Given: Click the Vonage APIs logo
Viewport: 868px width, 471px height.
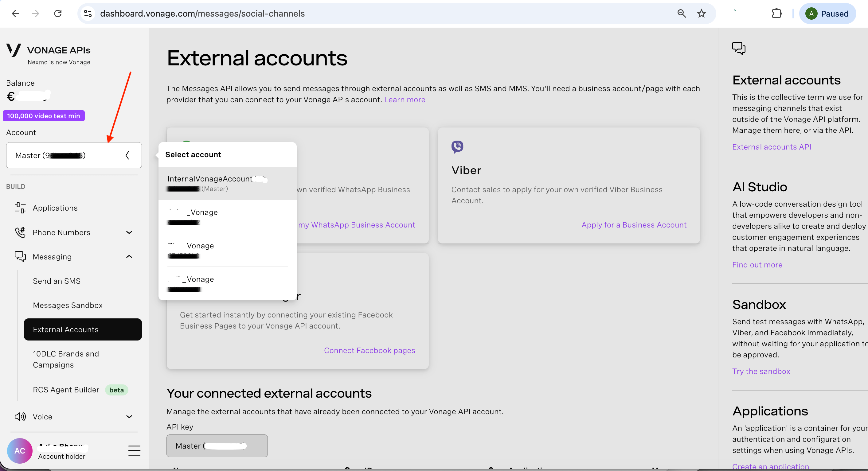Looking at the screenshot, I should [x=49, y=54].
